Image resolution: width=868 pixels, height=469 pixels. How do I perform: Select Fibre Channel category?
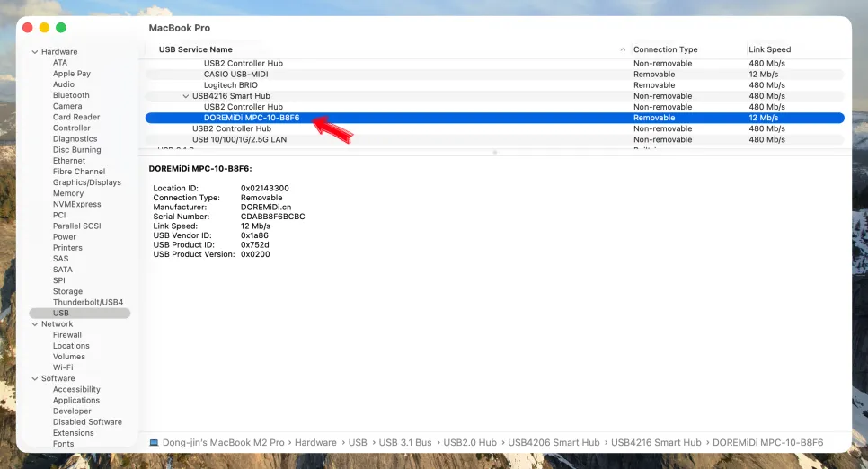pyautogui.click(x=78, y=172)
